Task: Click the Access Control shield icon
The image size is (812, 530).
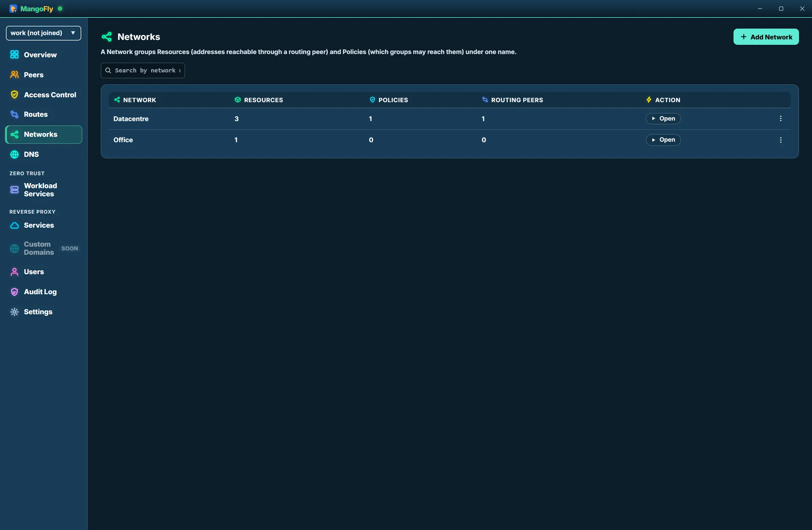Action: coord(14,95)
